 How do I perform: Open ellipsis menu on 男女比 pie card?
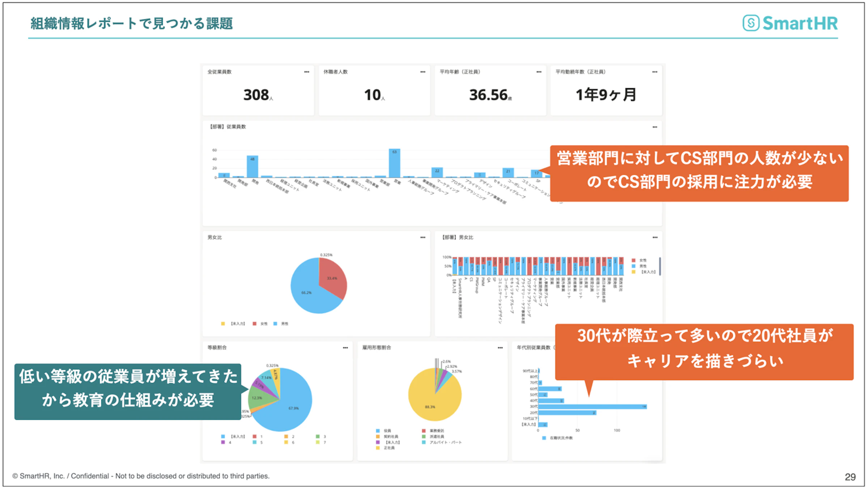tap(423, 237)
